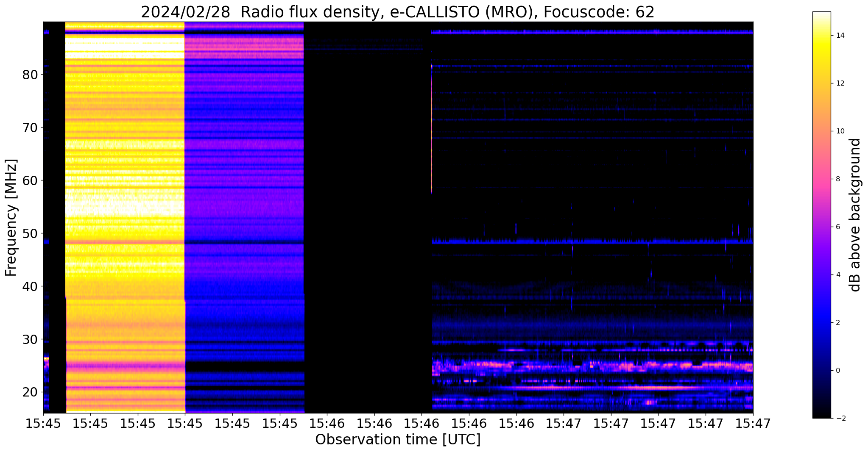868x452 pixels.
Task: Click the 60 tick on the frequency axis
Action: 30,180
